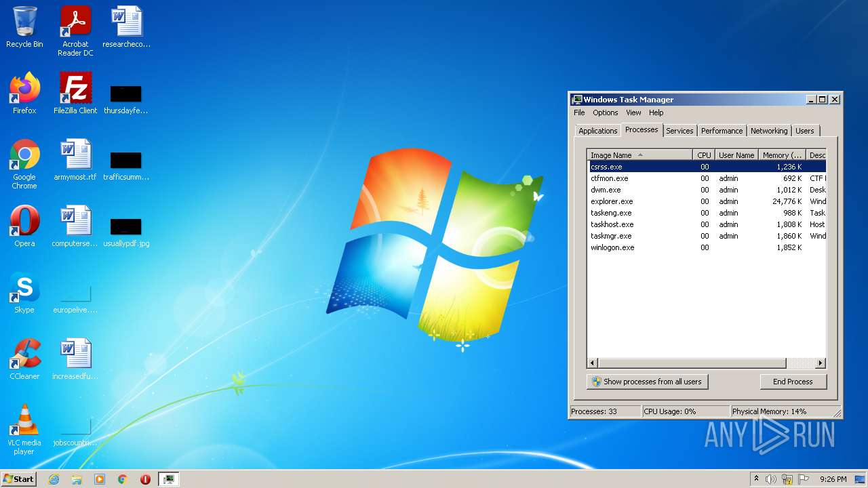Click right arrow of horizontal scrollbar
This screenshot has width=868, height=488.
(821, 363)
